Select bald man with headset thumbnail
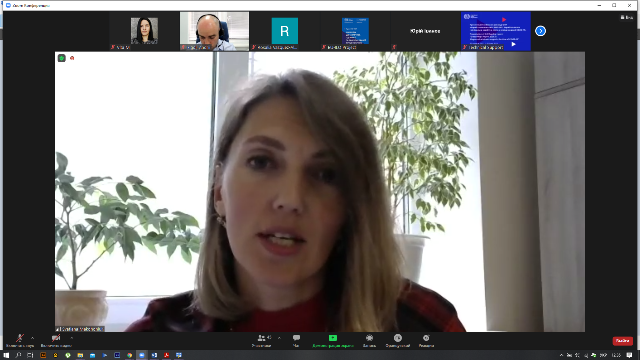This screenshot has width=640, height=360. (214, 31)
